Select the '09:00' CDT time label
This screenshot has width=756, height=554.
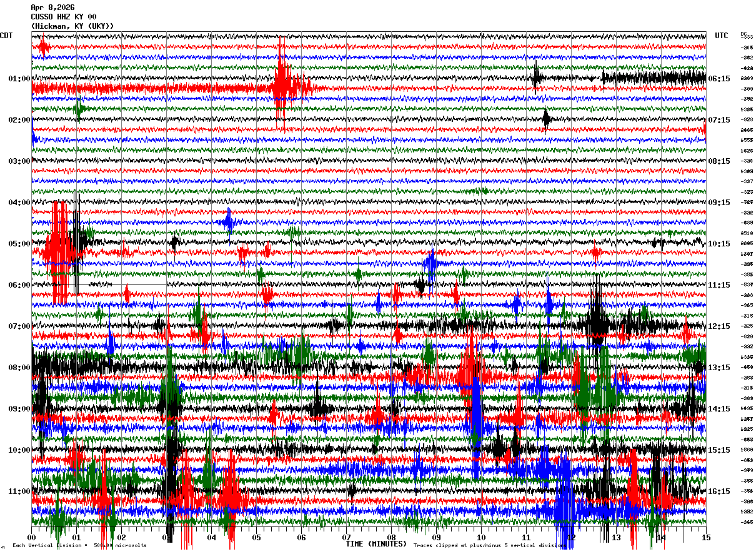(19, 409)
